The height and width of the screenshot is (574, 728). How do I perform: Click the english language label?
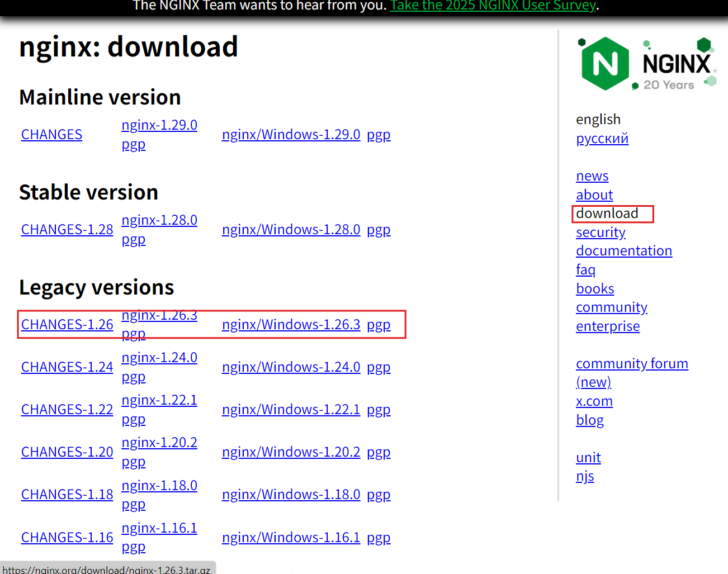[x=598, y=120]
